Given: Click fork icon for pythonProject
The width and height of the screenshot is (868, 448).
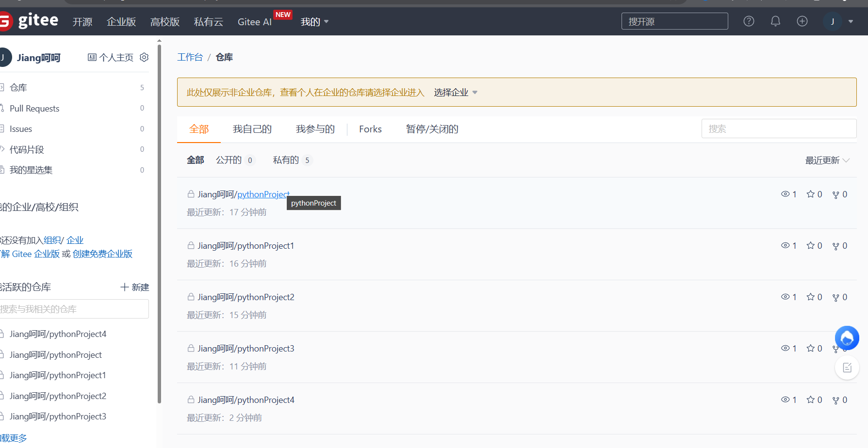Looking at the screenshot, I should (x=836, y=194).
